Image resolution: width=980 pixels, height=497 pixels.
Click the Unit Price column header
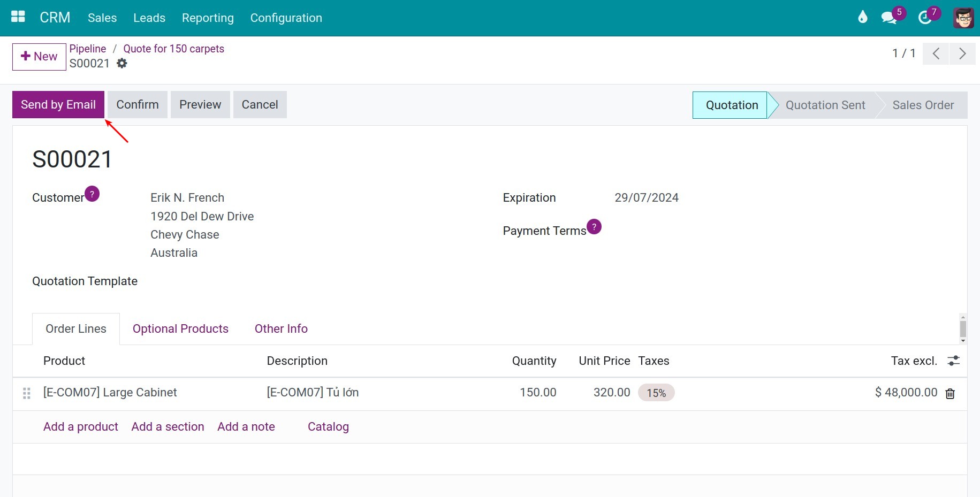tap(604, 361)
